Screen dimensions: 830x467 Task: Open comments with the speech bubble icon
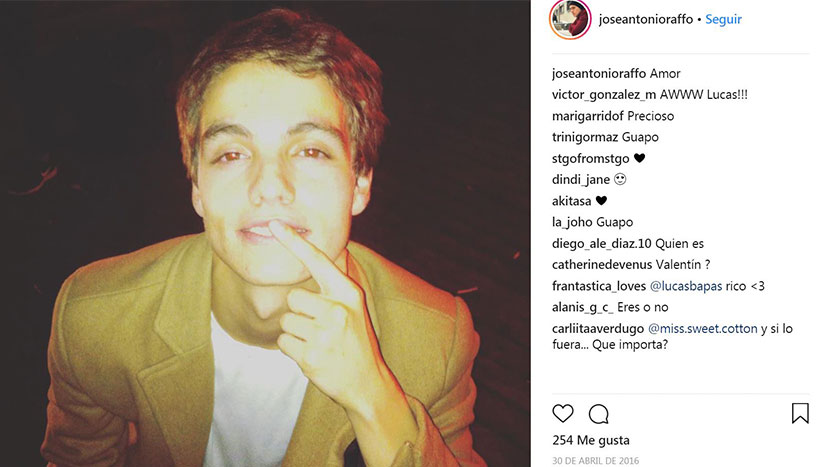(599, 414)
